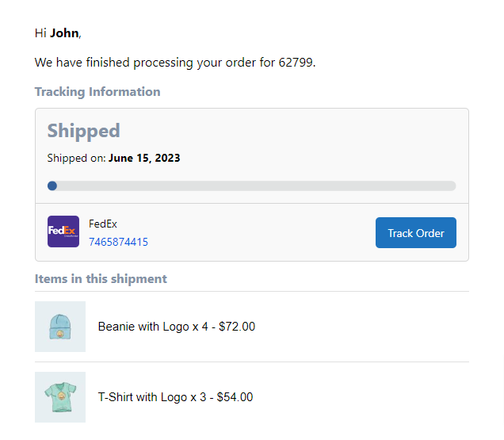This screenshot has height=440, width=504.
Task: Open tracking number 7465874415 link
Action: pyautogui.click(x=118, y=242)
